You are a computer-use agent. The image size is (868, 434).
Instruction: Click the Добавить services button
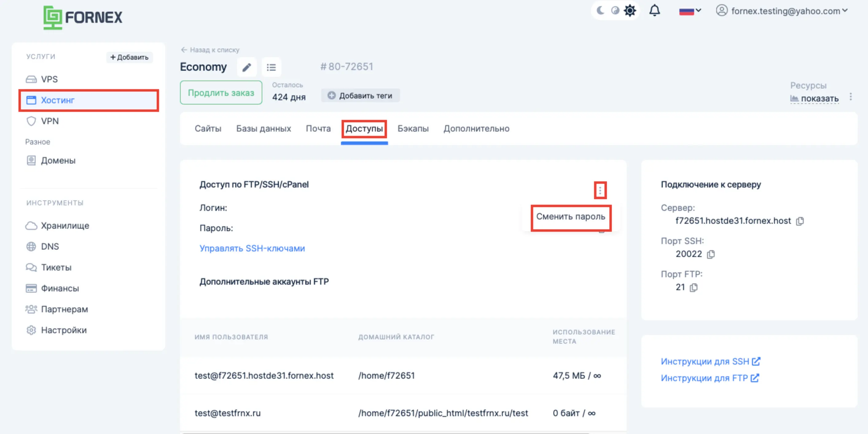tap(129, 57)
